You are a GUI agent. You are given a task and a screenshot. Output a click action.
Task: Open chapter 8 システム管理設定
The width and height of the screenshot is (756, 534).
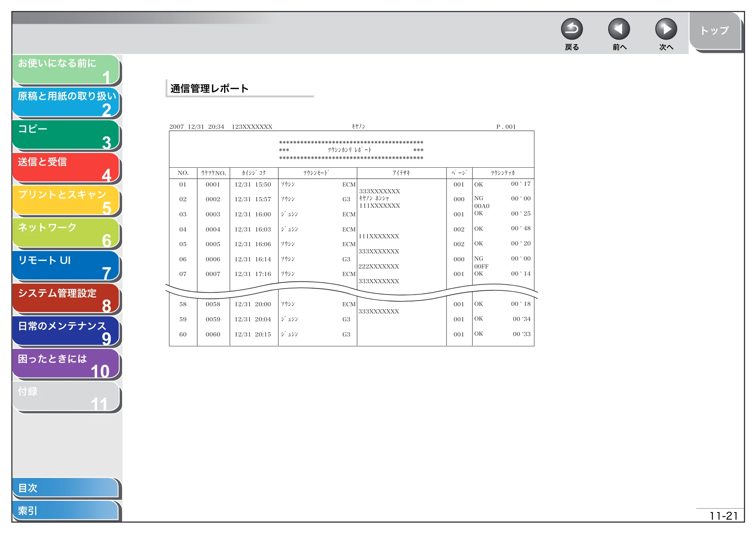point(66,299)
